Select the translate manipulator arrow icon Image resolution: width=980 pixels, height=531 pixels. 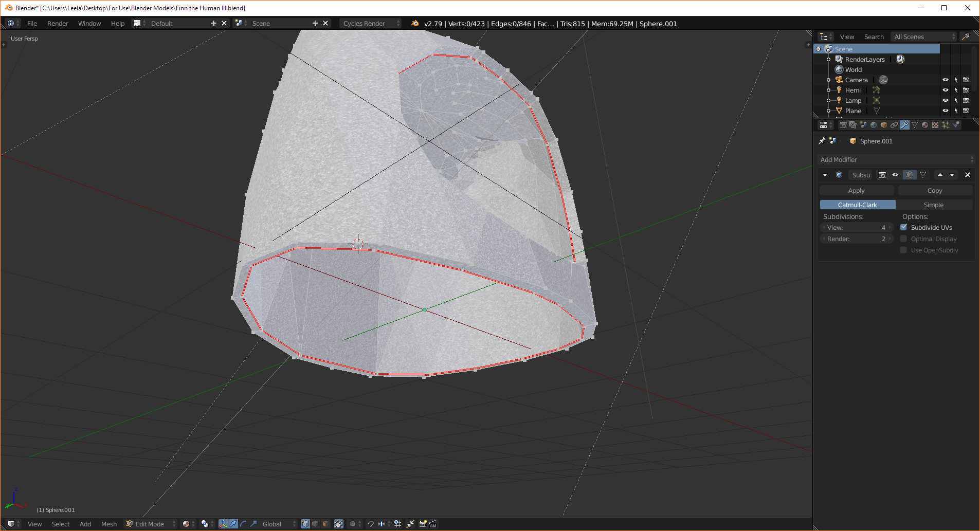pyautogui.click(x=233, y=524)
